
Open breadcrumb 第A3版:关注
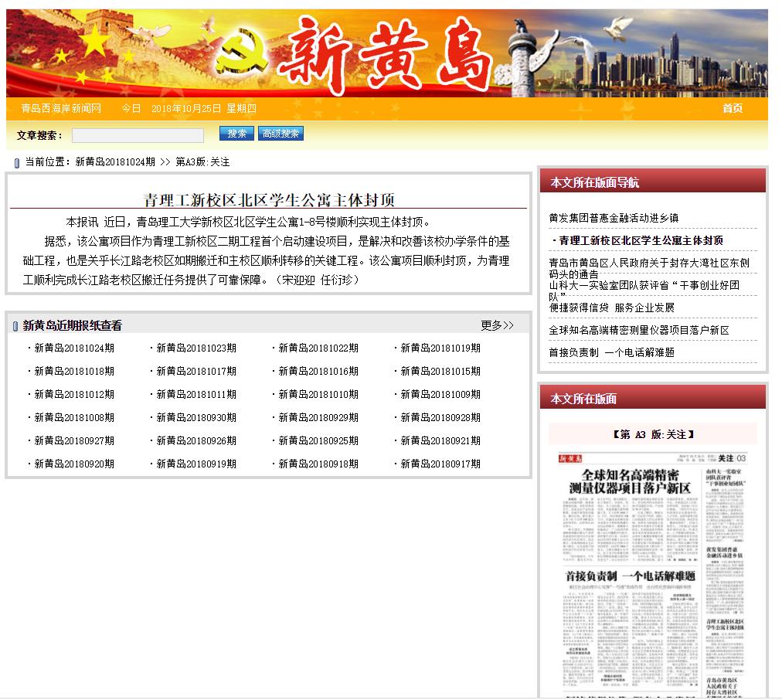202,162
